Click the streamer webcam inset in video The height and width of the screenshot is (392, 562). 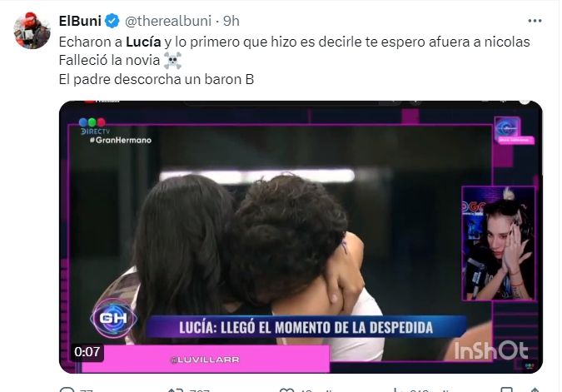(x=498, y=243)
